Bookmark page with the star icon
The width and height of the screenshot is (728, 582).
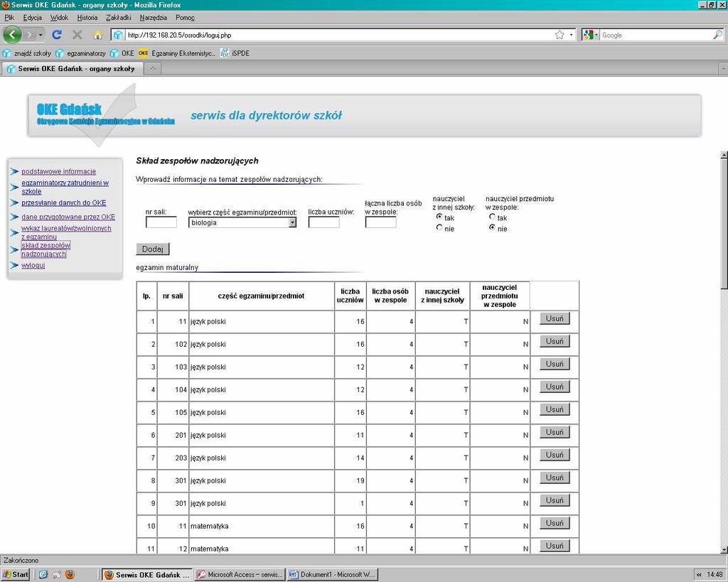click(560, 35)
